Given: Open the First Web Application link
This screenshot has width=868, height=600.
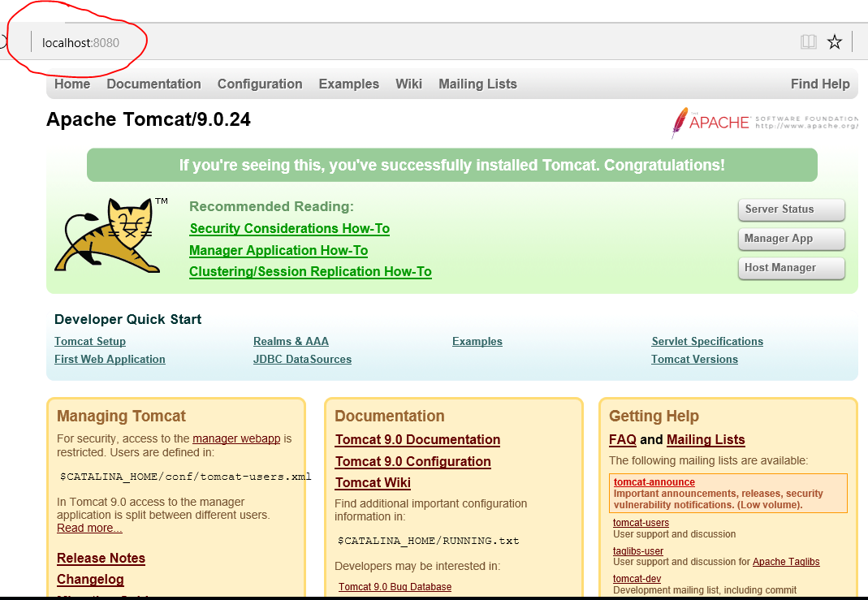Looking at the screenshot, I should 110,359.
